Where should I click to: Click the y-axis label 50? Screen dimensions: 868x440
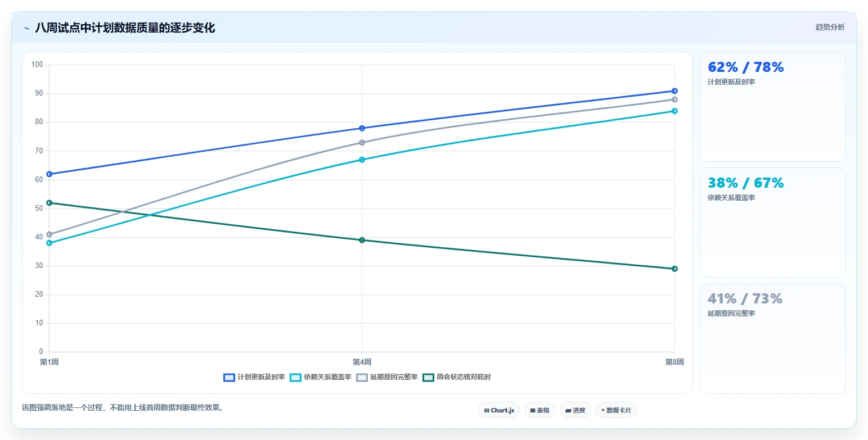(39, 208)
